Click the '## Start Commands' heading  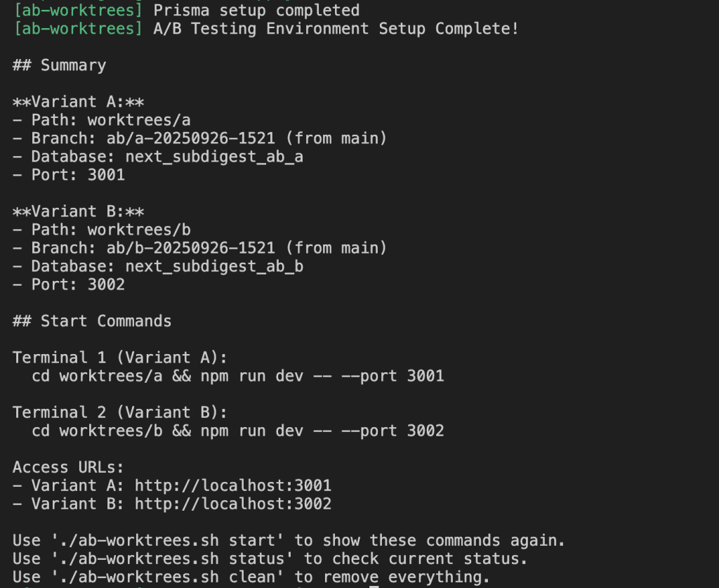[92, 321]
